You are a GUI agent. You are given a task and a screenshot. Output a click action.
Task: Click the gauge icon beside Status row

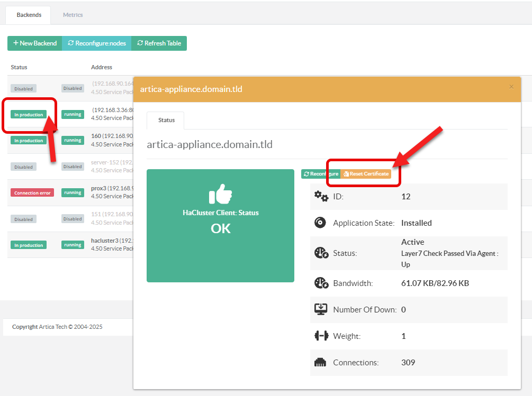pos(321,253)
